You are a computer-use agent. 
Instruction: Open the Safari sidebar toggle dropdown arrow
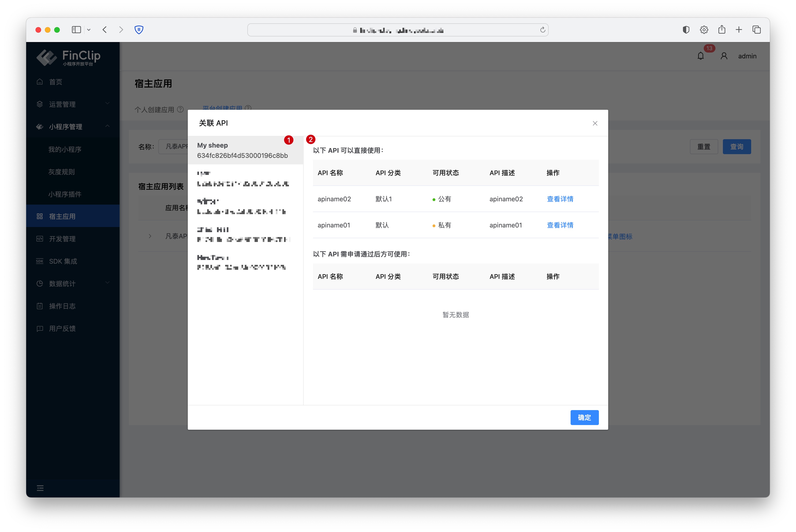pos(89,30)
